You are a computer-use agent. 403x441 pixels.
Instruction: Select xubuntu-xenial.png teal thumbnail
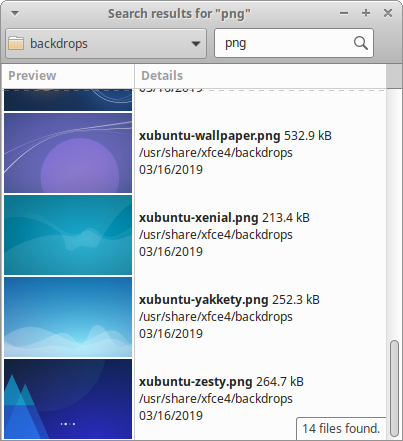(68, 235)
